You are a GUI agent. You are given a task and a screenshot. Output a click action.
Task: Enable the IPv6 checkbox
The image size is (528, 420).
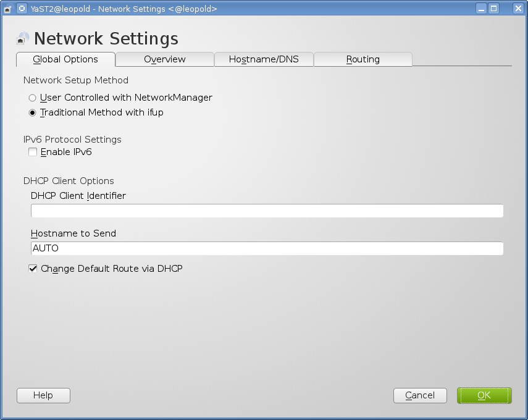33,152
